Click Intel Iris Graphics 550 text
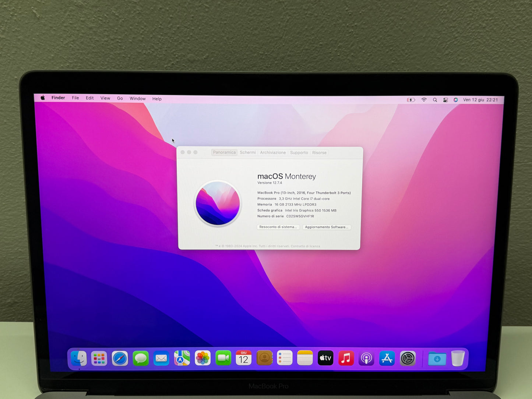 311,211
